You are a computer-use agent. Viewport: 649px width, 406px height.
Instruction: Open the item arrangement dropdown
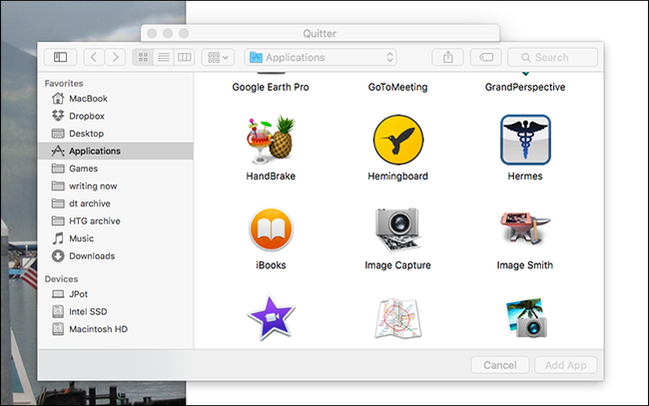point(218,57)
